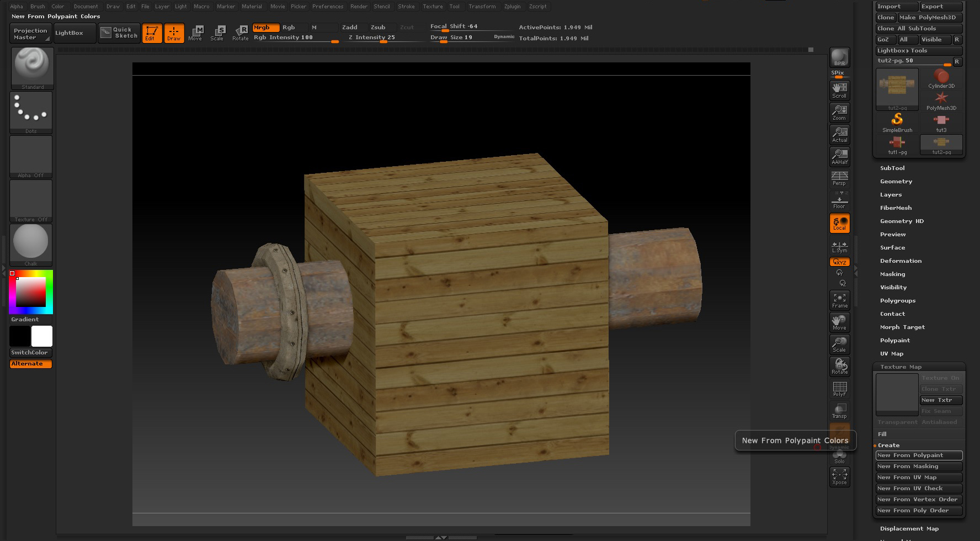Activate Rotate mode in top toolbar
Viewport: 980px width, 541px height.
click(241, 33)
